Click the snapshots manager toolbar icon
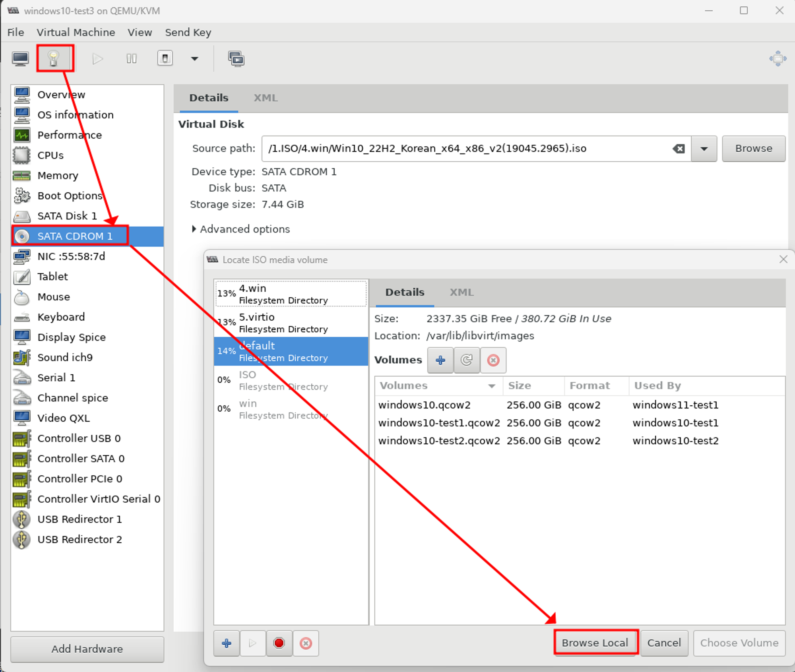The image size is (795, 672). (236, 59)
